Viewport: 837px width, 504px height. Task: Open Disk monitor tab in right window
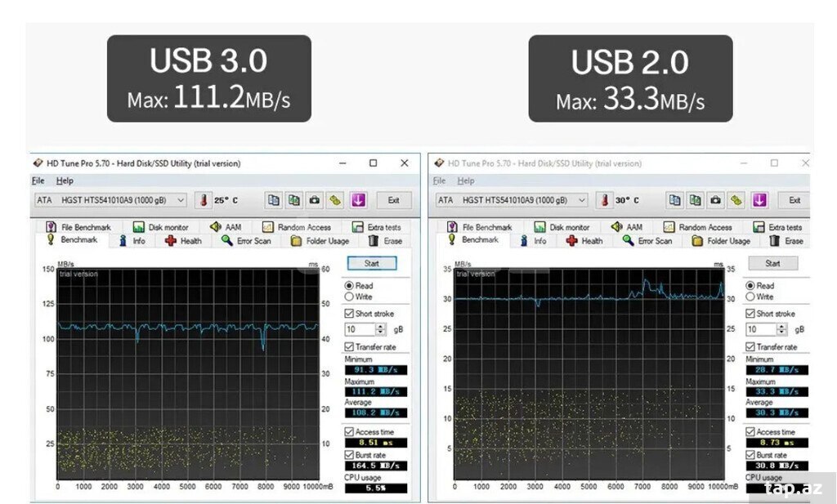coord(562,226)
